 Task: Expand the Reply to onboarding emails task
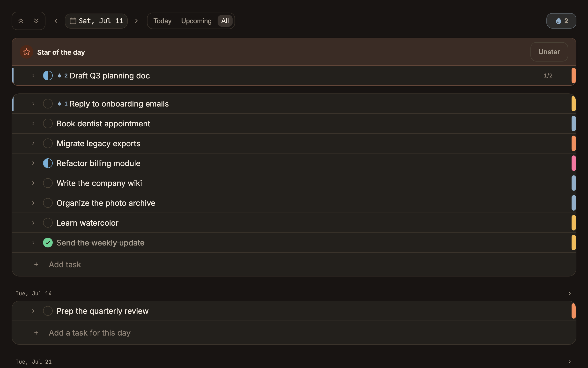33,104
